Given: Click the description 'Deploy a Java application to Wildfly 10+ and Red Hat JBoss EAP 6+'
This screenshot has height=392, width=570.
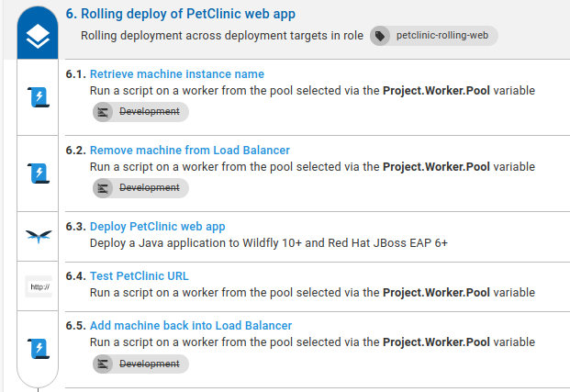Looking at the screenshot, I should pyautogui.click(x=269, y=243).
